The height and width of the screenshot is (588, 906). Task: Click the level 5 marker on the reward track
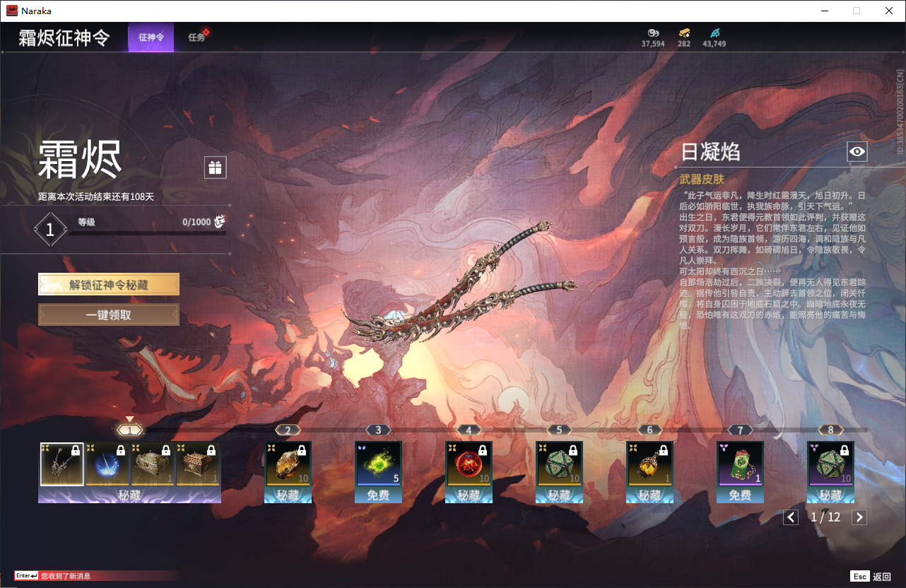click(x=559, y=430)
